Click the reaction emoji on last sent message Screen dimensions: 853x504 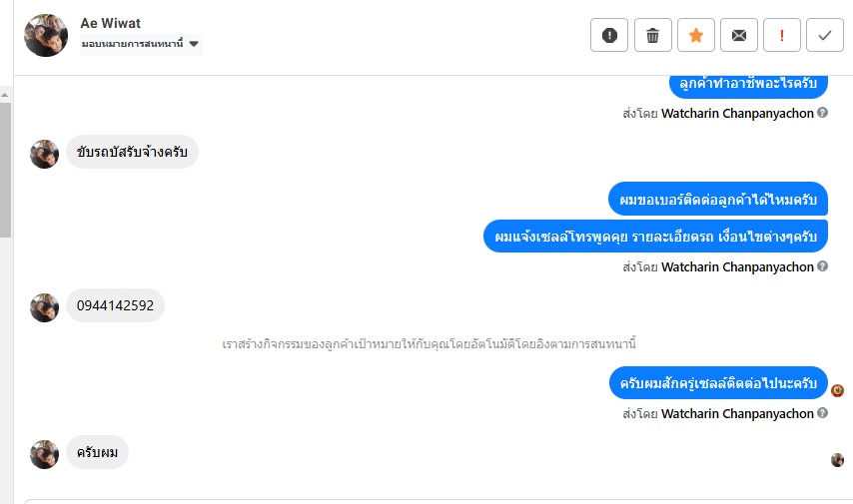click(x=837, y=389)
